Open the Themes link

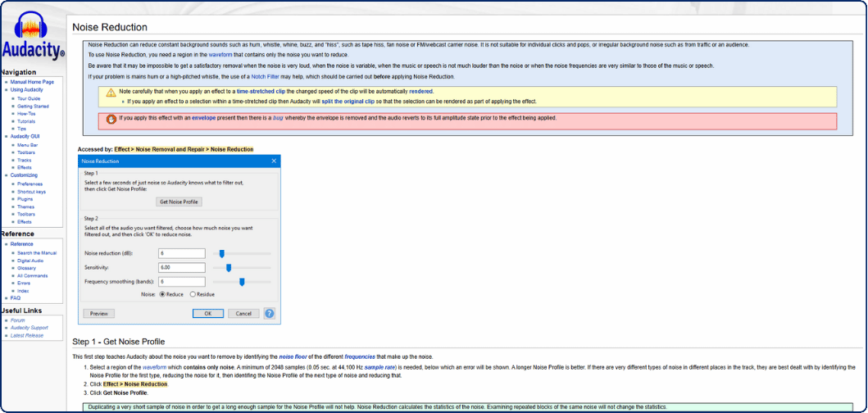click(25, 206)
